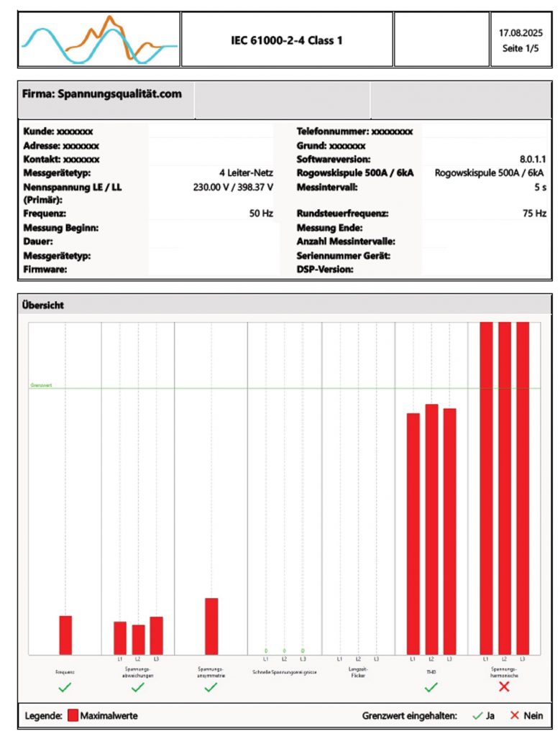Select the THD L2 bar
Viewport: 560px width, 736px height.
(431, 528)
